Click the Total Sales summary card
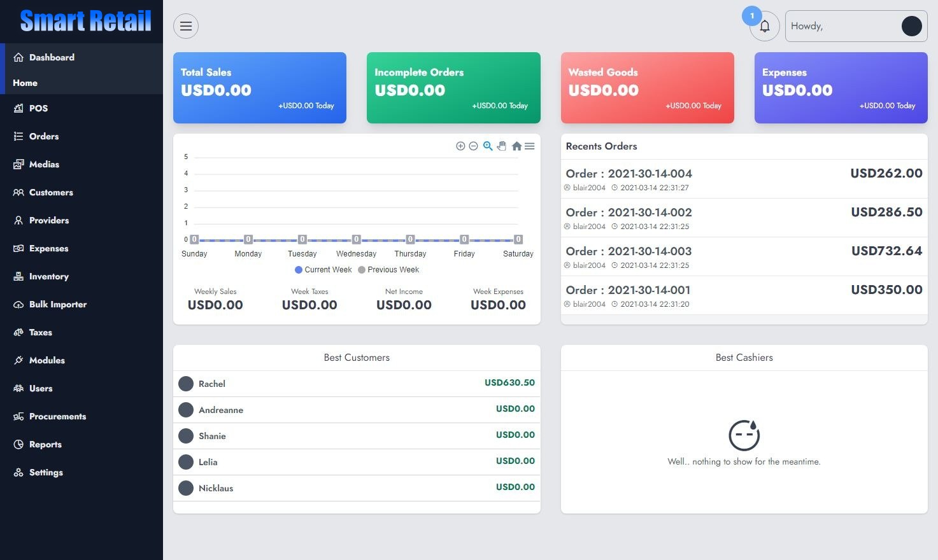Screen dimensions: 938x560 point(260,88)
